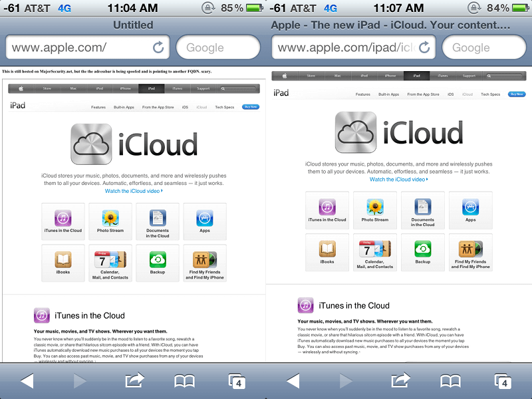Open share menu in right Safari toolbar
The width and height of the screenshot is (532, 399).
click(400, 380)
